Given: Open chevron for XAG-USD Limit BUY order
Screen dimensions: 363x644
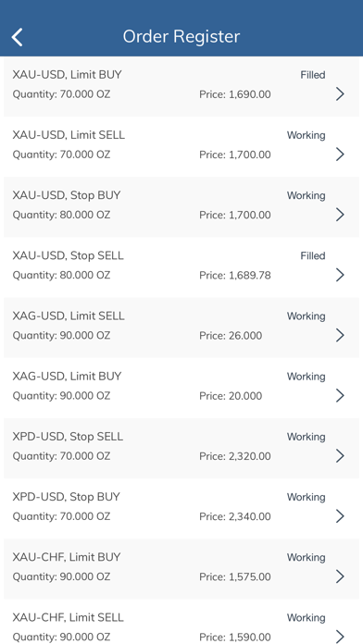Looking at the screenshot, I should pyautogui.click(x=340, y=395).
